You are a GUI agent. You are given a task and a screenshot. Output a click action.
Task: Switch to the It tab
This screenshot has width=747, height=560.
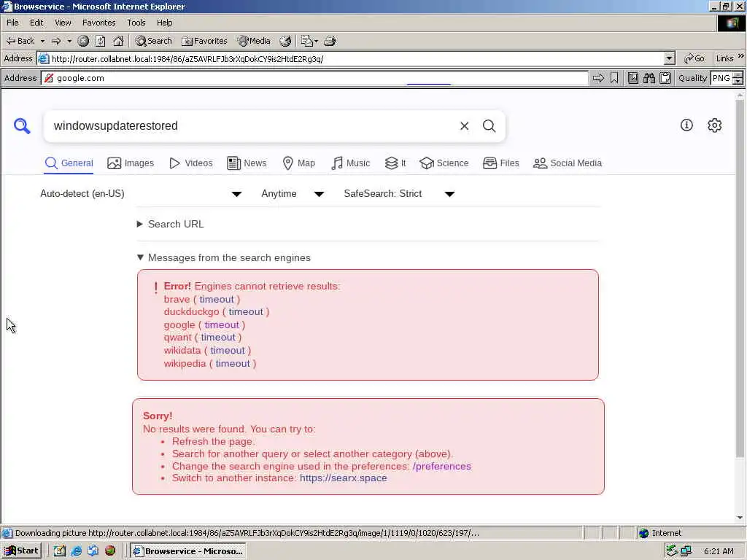(x=395, y=163)
